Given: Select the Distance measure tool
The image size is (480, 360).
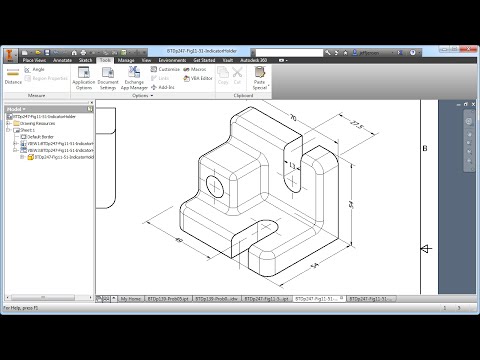Looking at the screenshot, I should pyautogui.click(x=13, y=76).
